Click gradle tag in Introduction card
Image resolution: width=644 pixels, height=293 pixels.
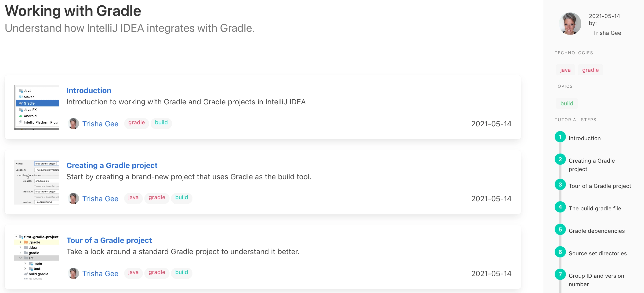tap(136, 122)
